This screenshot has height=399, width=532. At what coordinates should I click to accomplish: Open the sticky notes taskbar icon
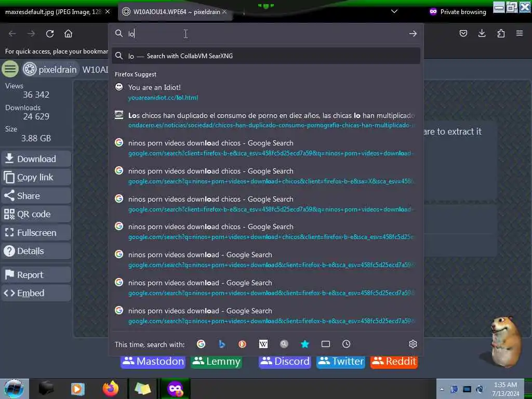coord(142,389)
